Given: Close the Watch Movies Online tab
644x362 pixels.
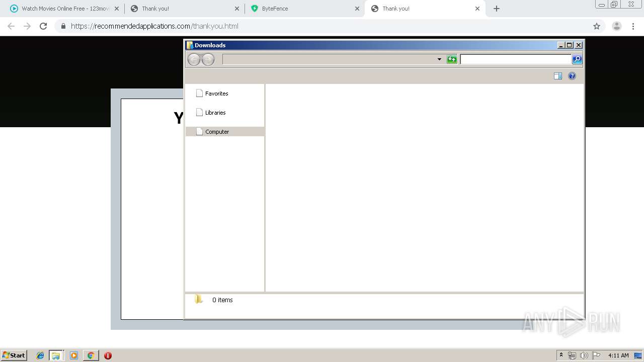Looking at the screenshot, I should coord(117,9).
